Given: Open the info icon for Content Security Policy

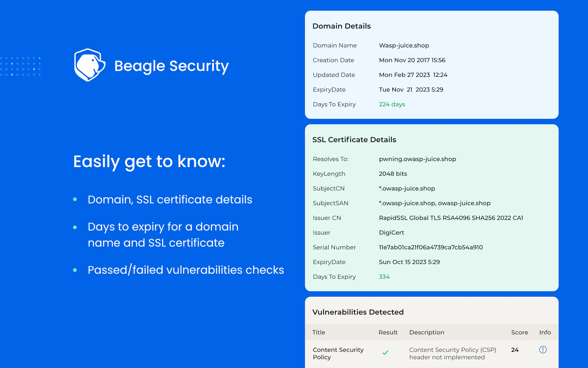Looking at the screenshot, I should point(543,349).
